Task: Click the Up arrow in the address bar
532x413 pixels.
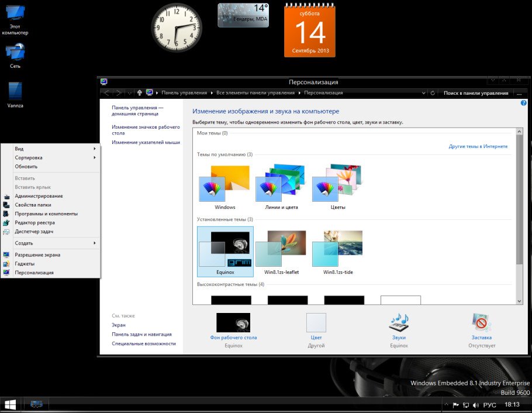Action: point(139,92)
